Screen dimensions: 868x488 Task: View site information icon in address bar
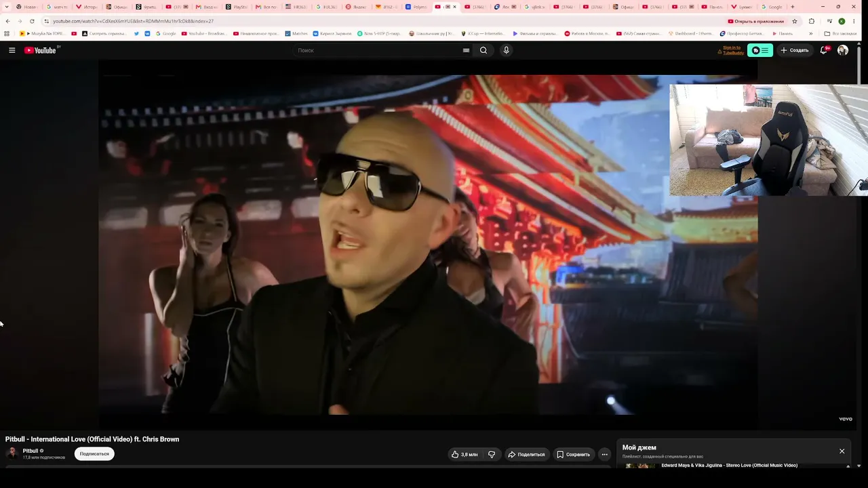[x=46, y=21]
